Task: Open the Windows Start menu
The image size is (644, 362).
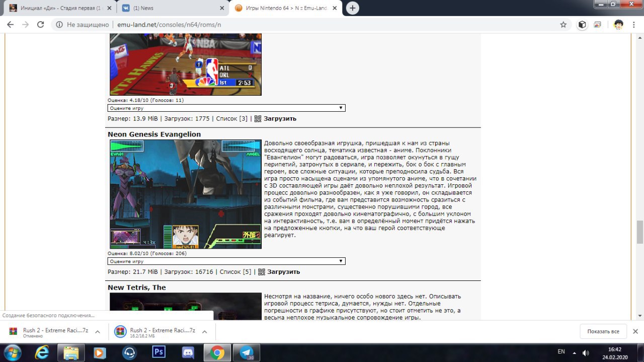Action: click(12, 352)
